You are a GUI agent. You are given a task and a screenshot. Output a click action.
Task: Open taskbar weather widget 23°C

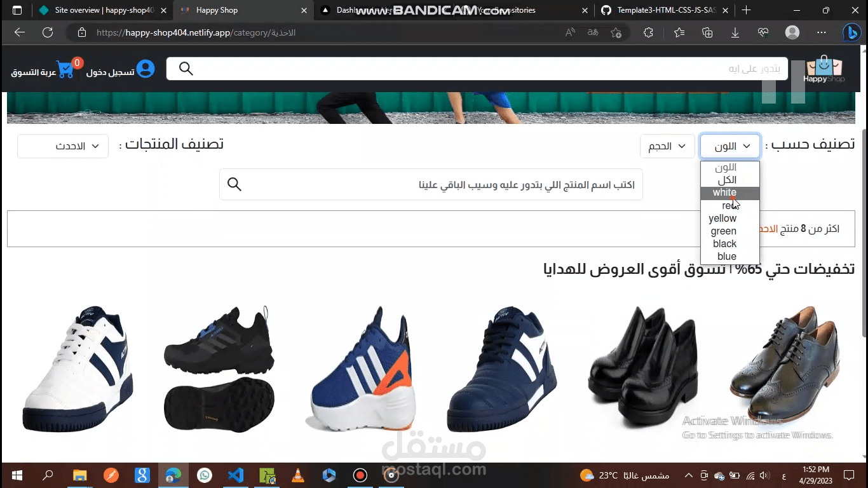(625, 475)
